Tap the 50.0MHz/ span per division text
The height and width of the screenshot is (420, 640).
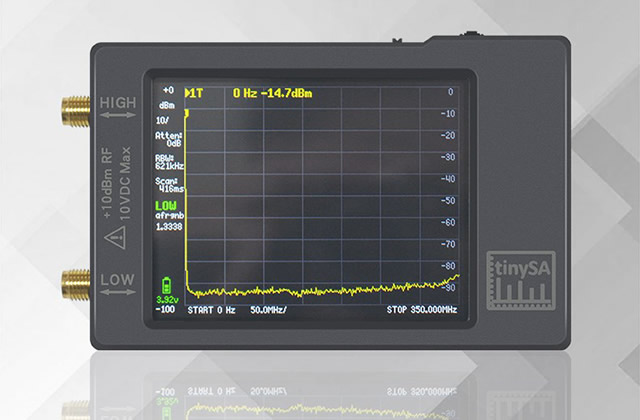(273, 310)
